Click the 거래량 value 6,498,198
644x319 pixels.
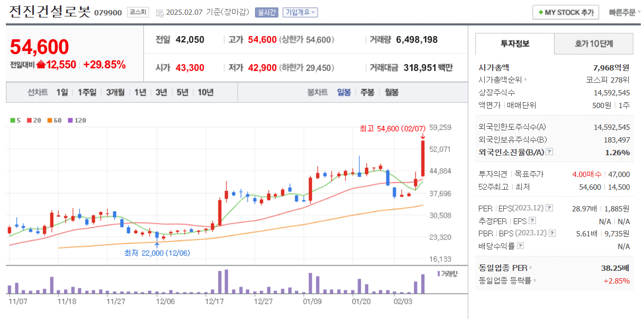(417, 40)
